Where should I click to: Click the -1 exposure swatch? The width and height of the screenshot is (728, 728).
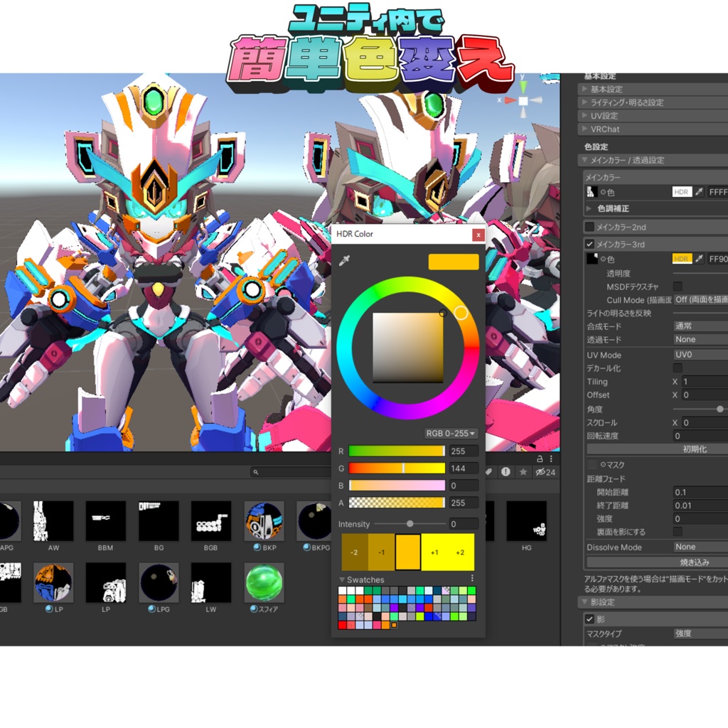381,552
